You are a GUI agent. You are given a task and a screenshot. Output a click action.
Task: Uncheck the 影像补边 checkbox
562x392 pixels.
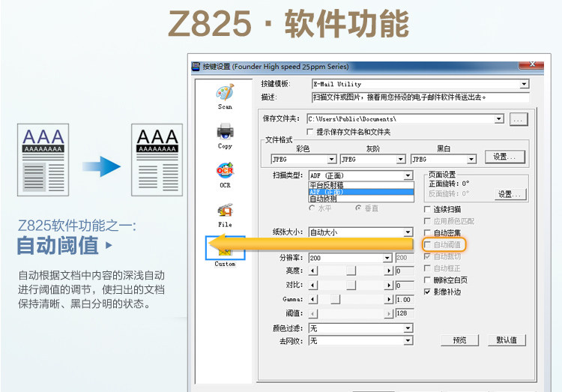click(x=427, y=292)
